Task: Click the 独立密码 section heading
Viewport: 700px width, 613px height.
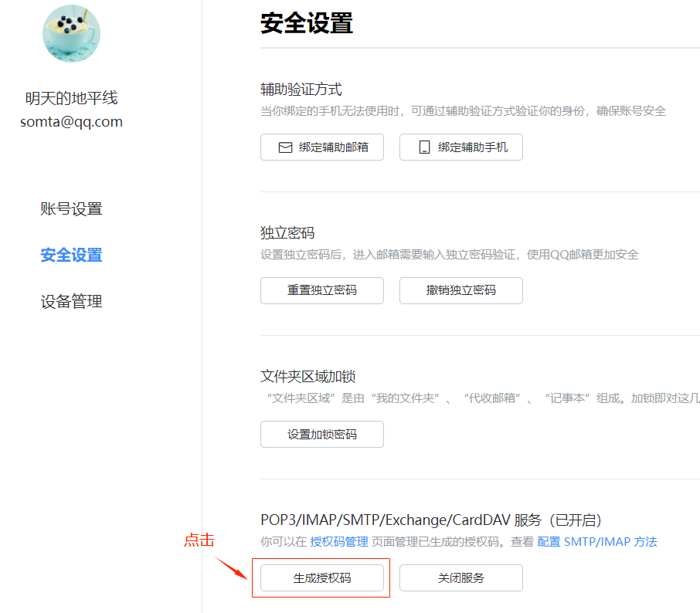Action: 287,233
